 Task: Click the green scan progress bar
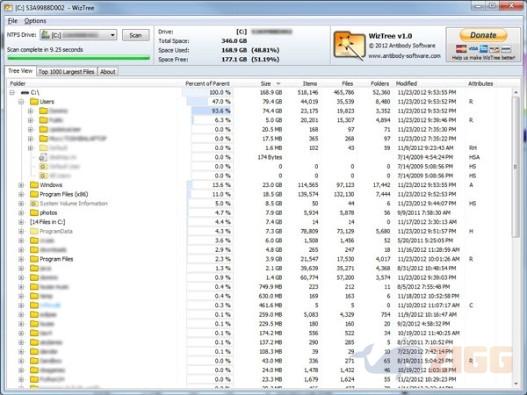click(79, 58)
